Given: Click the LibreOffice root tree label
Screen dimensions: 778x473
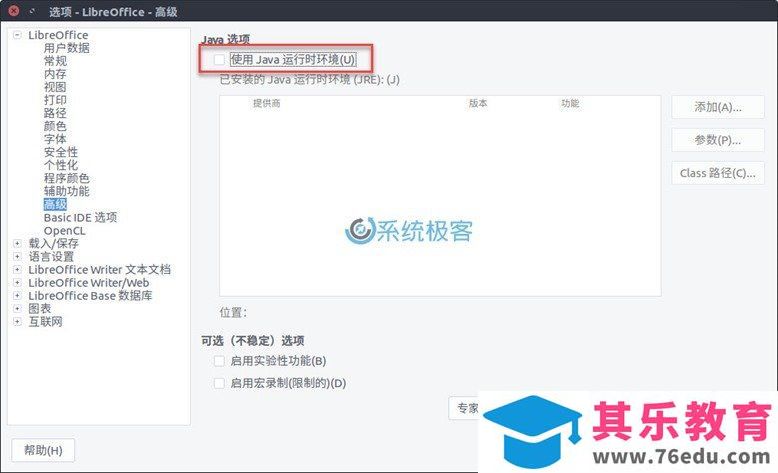Looking at the screenshot, I should click(x=58, y=35).
